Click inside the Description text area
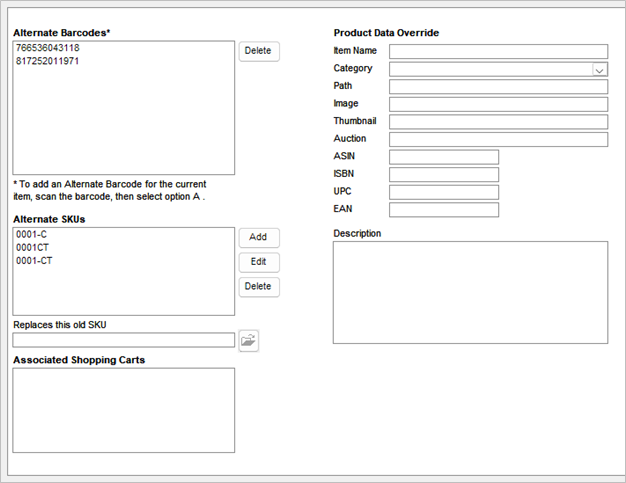This screenshot has width=626, height=483. click(x=470, y=292)
